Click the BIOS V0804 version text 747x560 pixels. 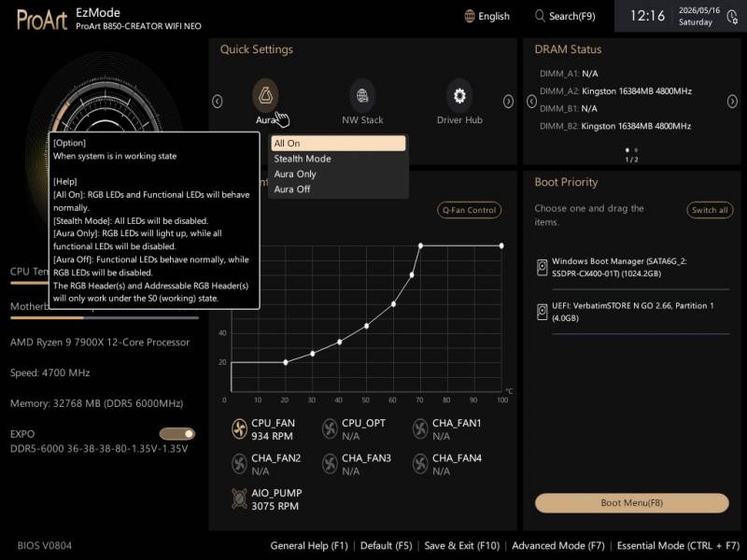pos(44,546)
